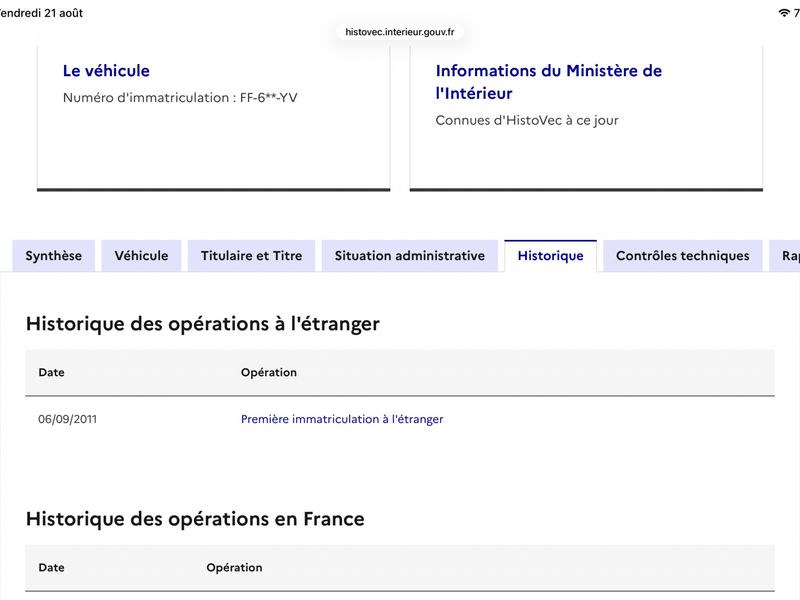Click the Wi-Fi status icon
Viewport: 800px width, 600px height.
tap(784, 13)
